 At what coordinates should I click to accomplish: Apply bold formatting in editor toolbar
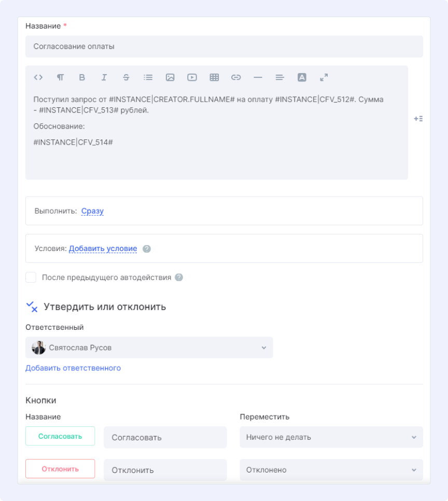(82, 77)
